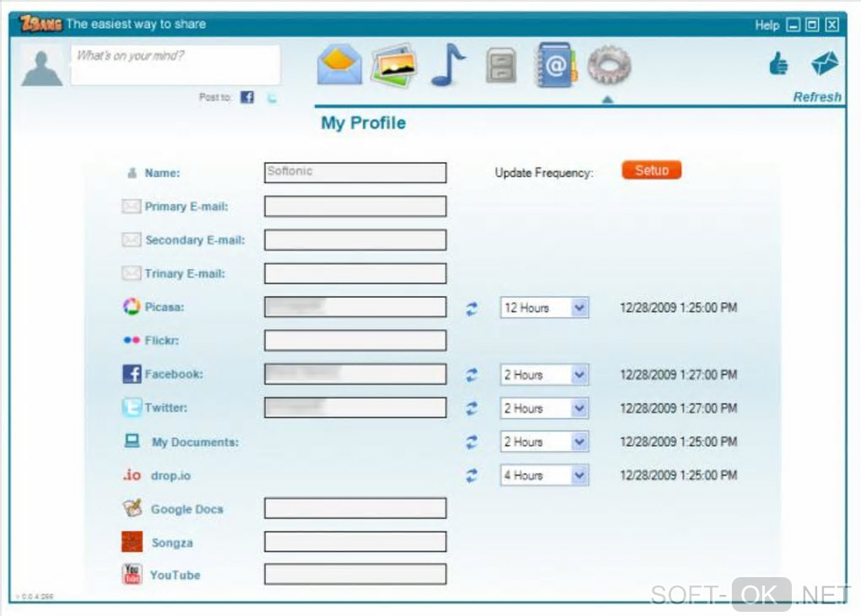Screen dimensions: 861x616
Task: Click the Twitter bird icon in list
Action: 131,408
